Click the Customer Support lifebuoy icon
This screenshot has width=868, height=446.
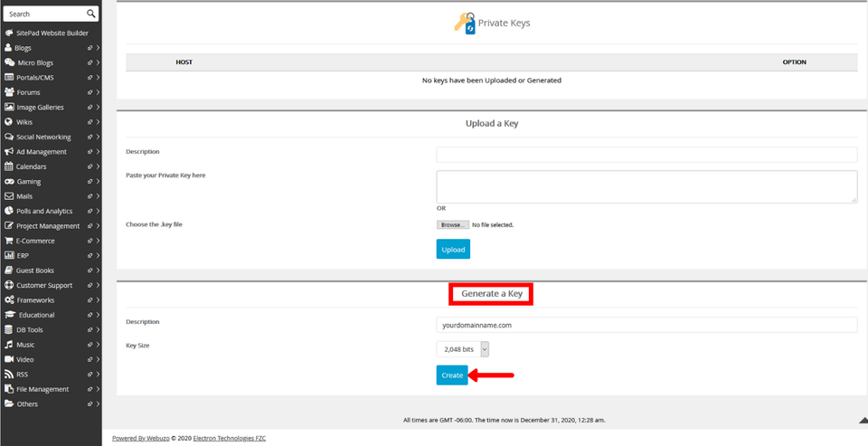tap(9, 285)
